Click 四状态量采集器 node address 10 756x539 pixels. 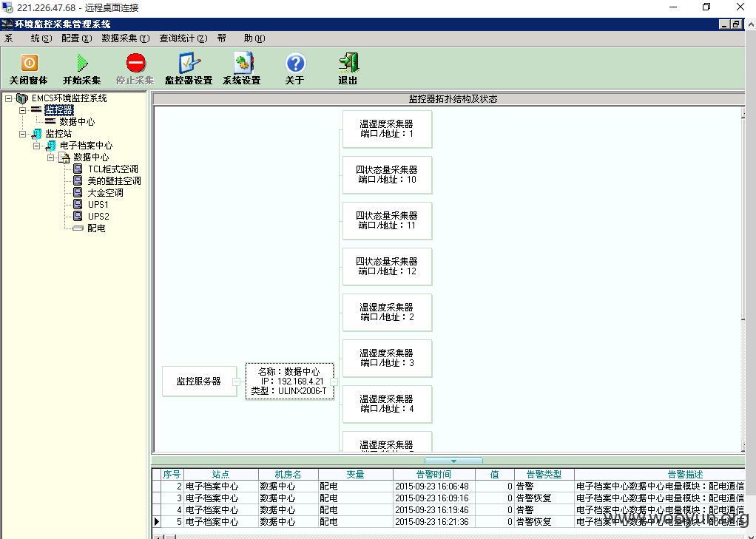coord(387,174)
